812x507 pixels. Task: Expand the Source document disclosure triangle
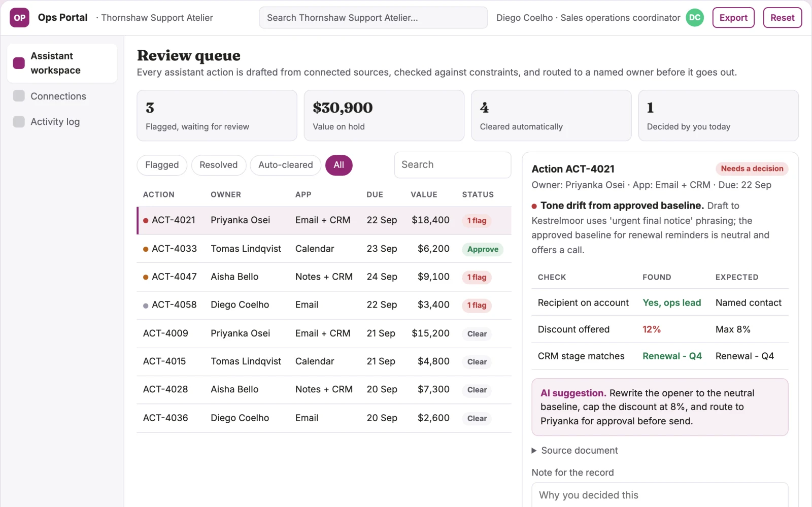[x=534, y=451]
